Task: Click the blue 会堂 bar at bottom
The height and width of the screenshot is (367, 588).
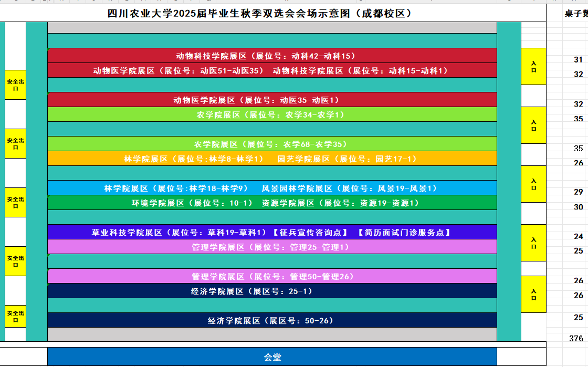Action: 272,357
